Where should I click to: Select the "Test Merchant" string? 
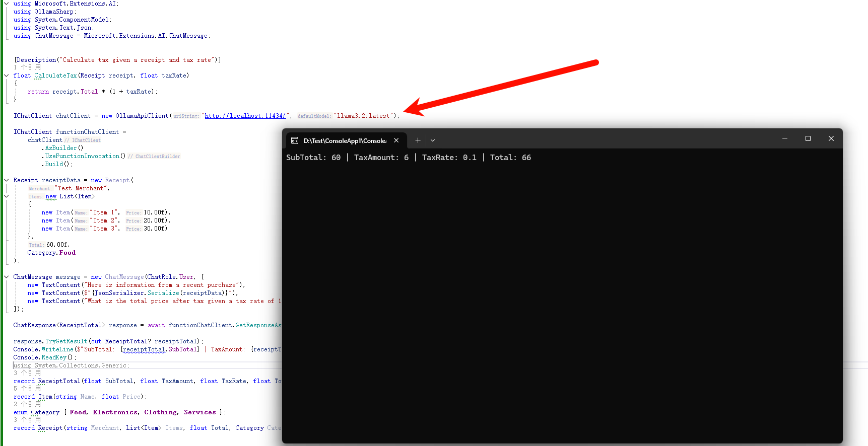point(81,188)
